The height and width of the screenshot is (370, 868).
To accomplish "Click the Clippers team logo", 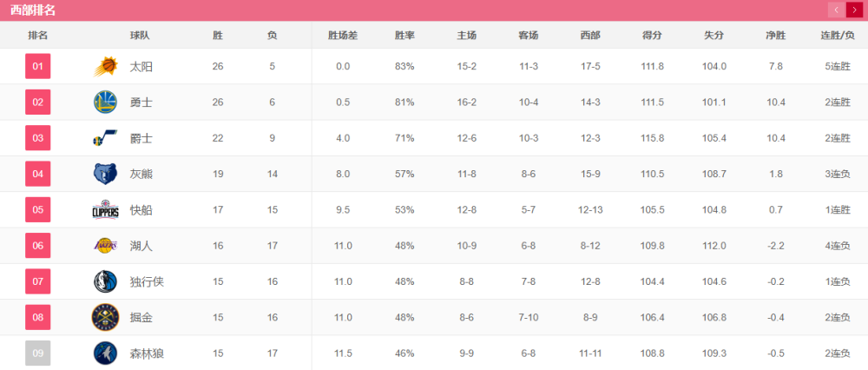I will click(x=105, y=210).
